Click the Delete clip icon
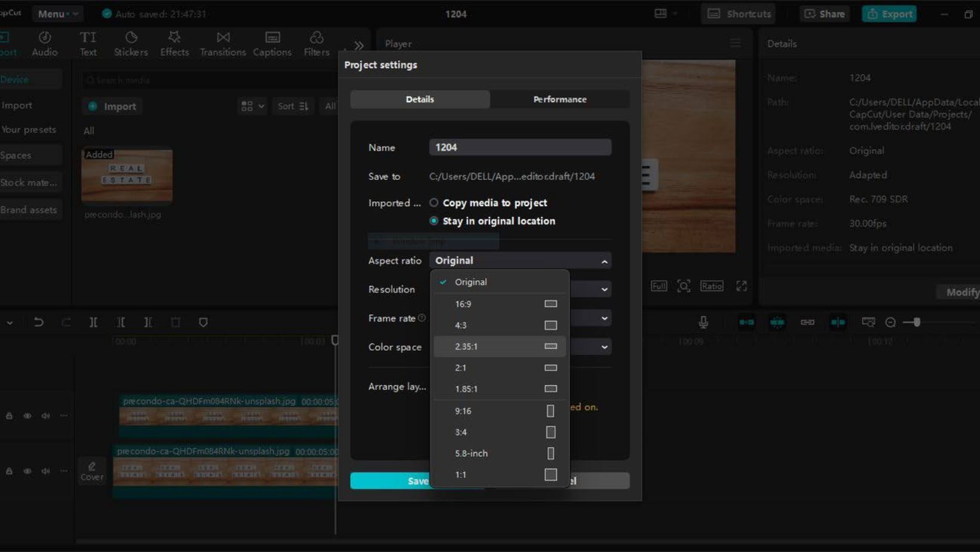This screenshot has width=980, height=552. click(175, 322)
